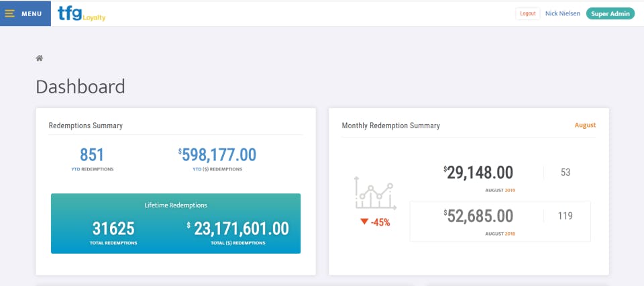The image size is (644, 286).
Task: Select the August 2018 $52,685.00 row
Action: click(x=500, y=221)
